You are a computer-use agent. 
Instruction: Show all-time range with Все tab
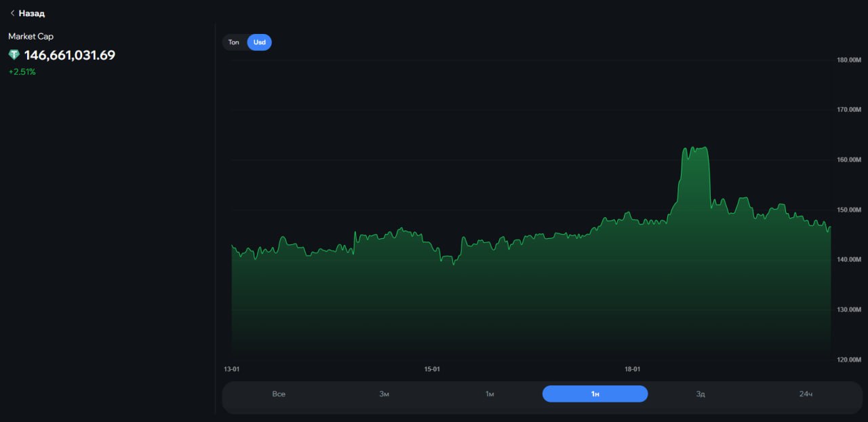(279, 394)
